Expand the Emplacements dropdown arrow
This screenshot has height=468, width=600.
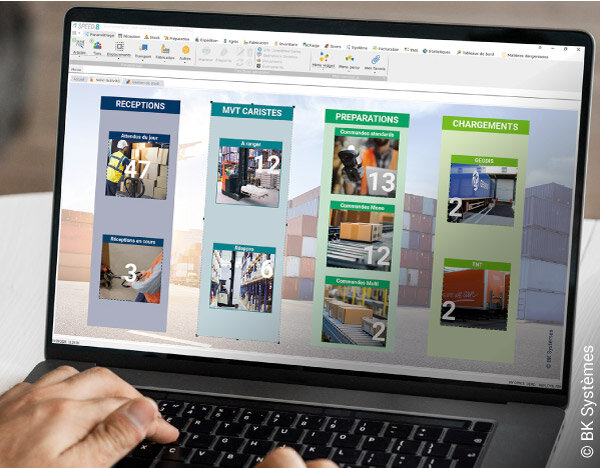(118, 59)
